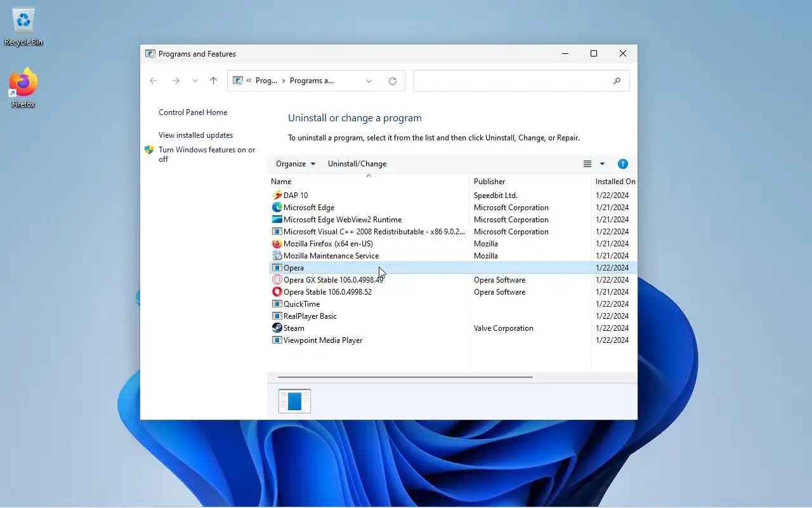Click the horizontal scrollbar of program list
Screen dimensions: 812x508
pos(405,377)
